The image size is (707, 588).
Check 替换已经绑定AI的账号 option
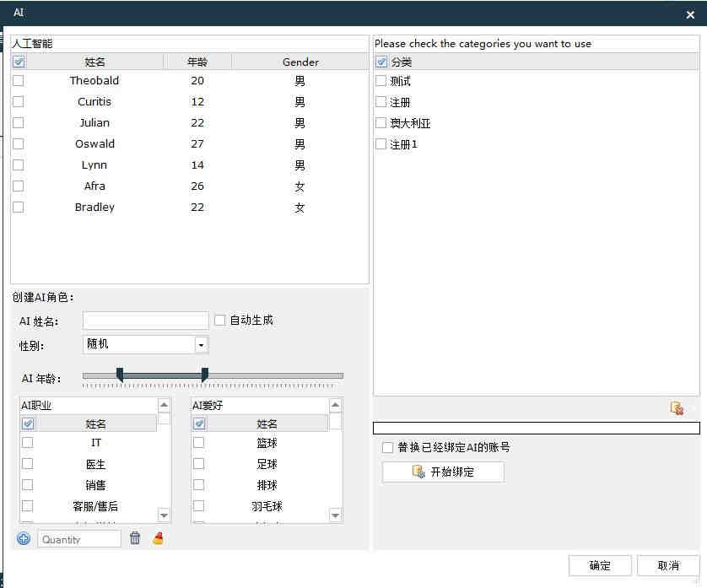[387, 448]
